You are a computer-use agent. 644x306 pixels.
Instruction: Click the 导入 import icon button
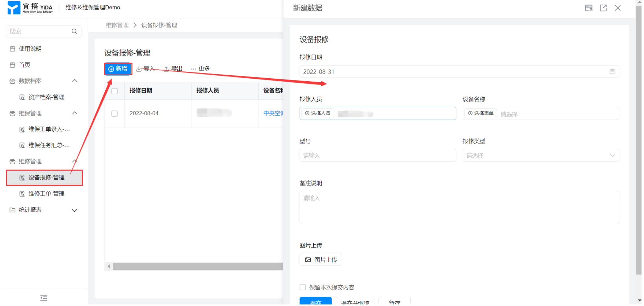[x=146, y=69]
